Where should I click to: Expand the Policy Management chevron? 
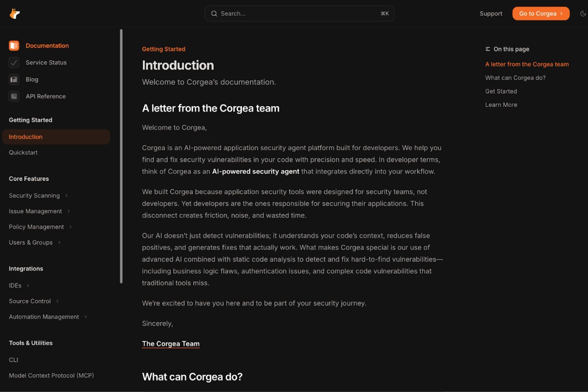(x=71, y=227)
